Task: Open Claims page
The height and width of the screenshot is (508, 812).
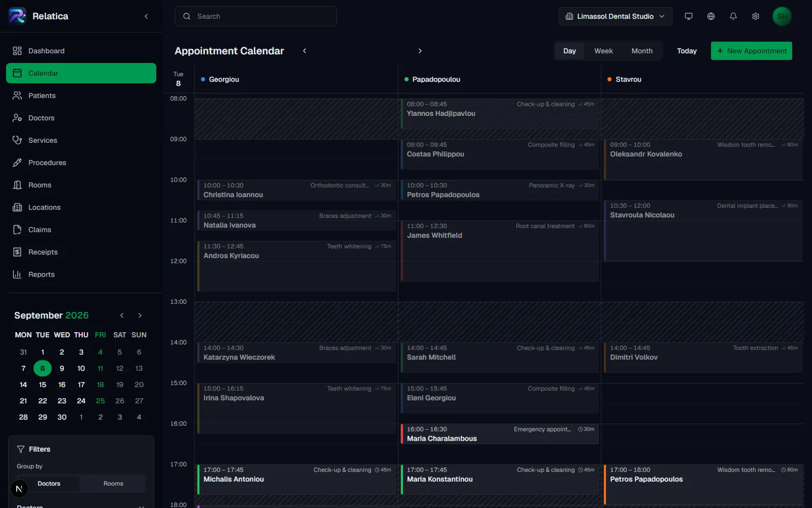Action: 81,230
